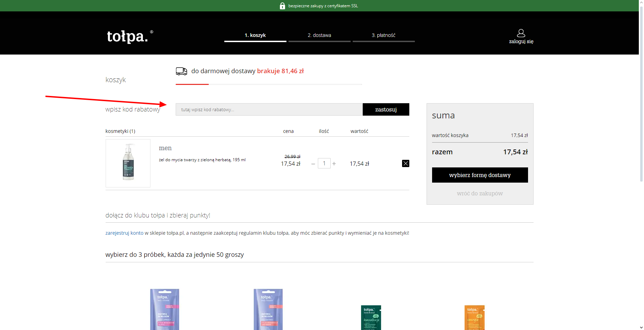
Task: Apply discount code with zastosuj button
Action: pos(386,109)
